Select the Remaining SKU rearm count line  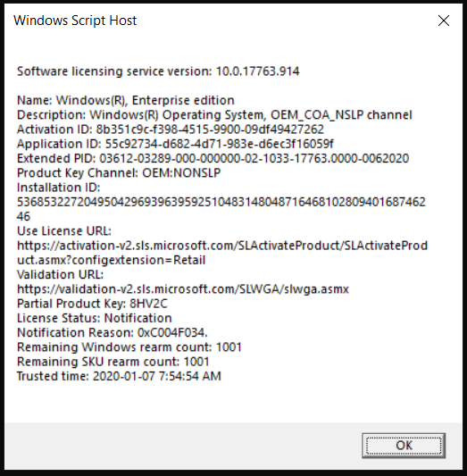tap(113, 362)
